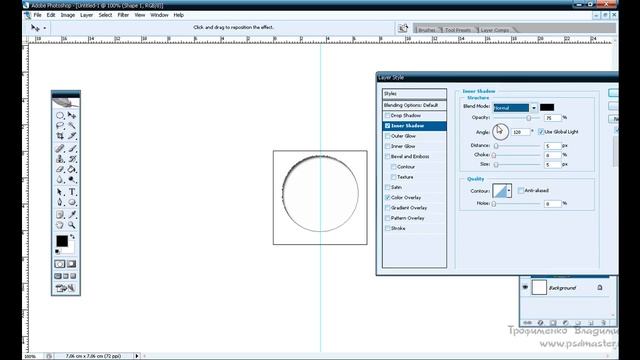Select the Elliptical Marquee tool

tap(60, 116)
